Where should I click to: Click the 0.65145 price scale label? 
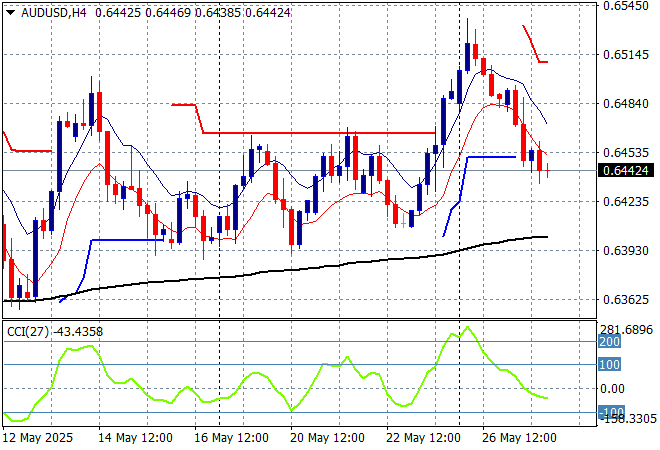coord(625,55)
